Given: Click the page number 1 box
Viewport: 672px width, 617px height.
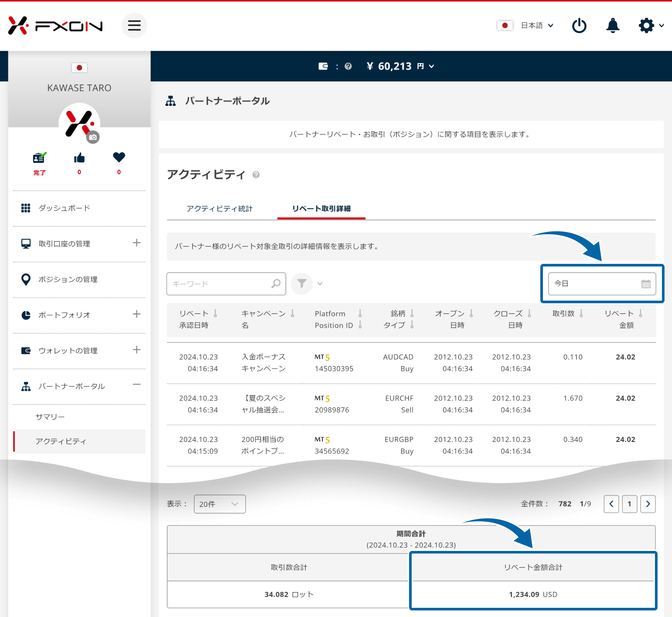Looking at the screenshot, I should click(630, 504).
